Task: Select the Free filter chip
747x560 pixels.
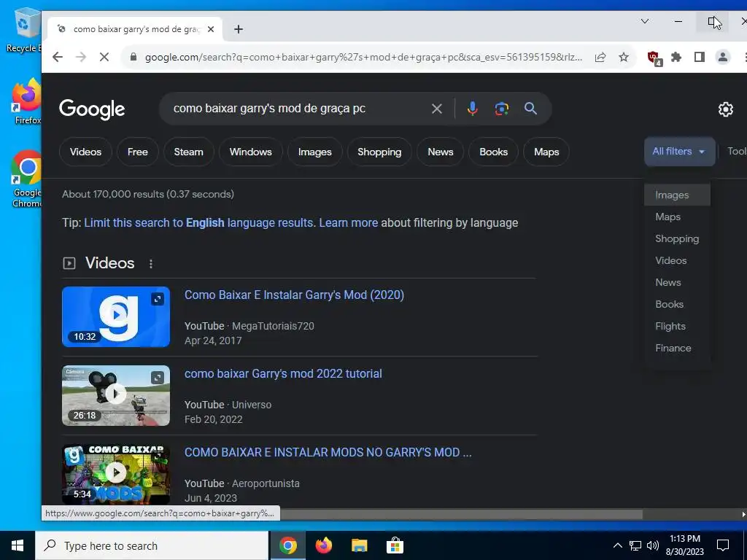Action: click(x=138, y=152)
